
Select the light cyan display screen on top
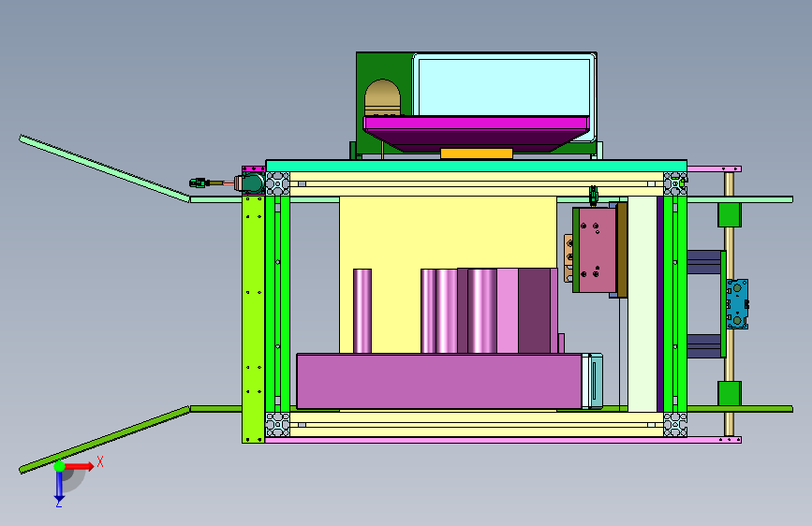(x=504, y=86)
